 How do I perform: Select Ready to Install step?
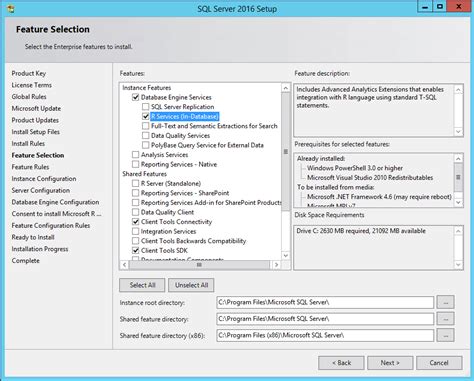[33, 237]
